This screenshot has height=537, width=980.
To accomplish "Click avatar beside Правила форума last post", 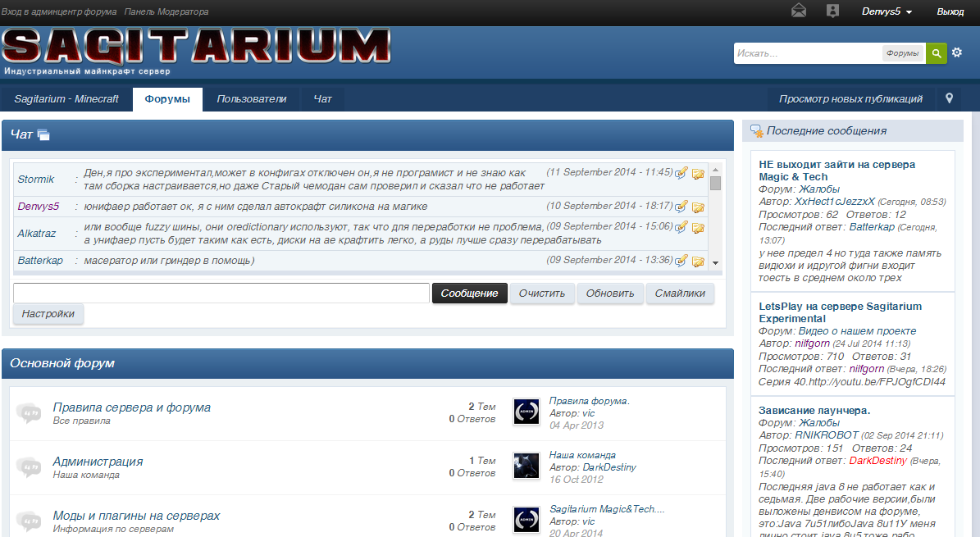I will [526, 412].
